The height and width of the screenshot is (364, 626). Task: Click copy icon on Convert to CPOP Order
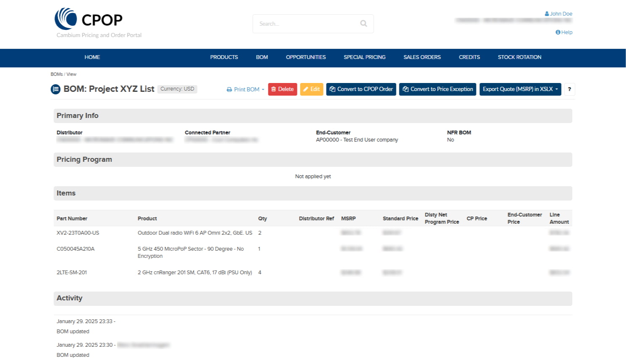pyautogui.click(x=332, y=89)
